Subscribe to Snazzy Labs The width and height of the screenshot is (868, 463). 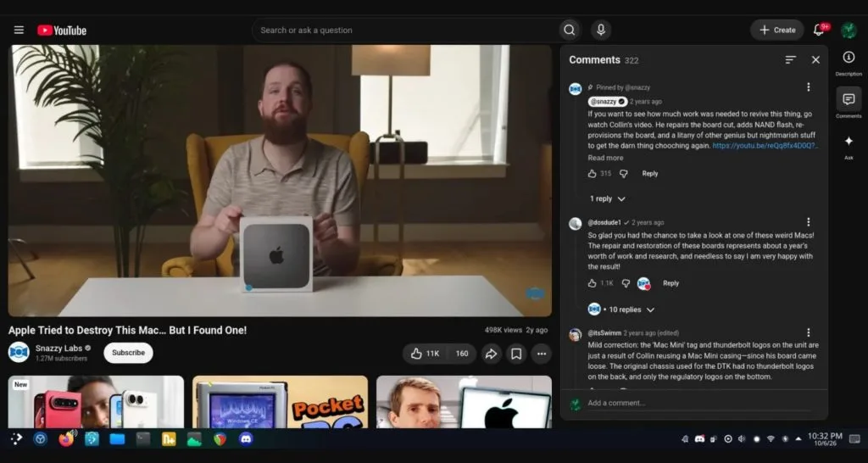(129, 353)
